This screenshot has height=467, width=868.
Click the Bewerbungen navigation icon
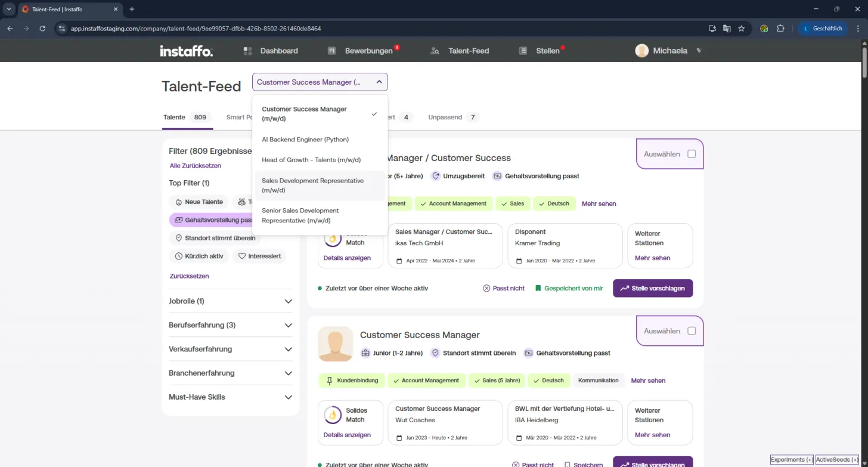coord(332,51)
